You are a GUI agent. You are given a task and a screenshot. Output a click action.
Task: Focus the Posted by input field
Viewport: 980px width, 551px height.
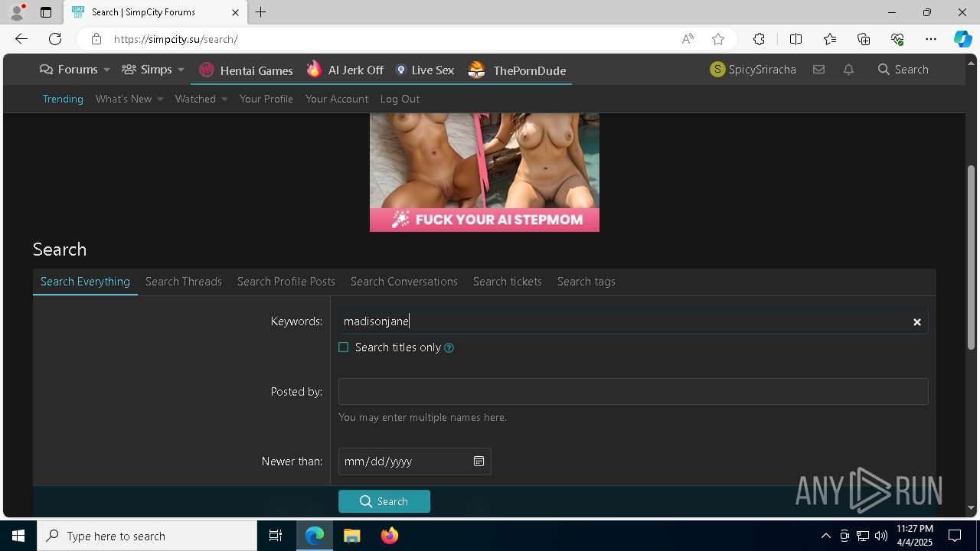(x=633, y=392)
